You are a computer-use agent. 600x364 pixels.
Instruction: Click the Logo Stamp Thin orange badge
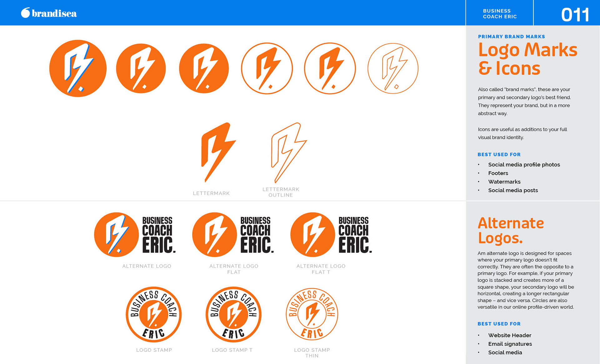coord(312,314)
